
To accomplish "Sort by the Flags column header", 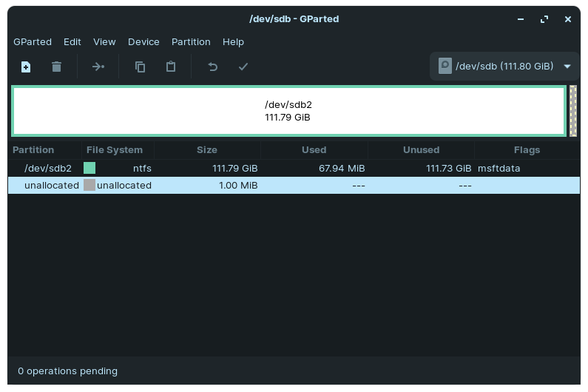I will tap(527, 150).
